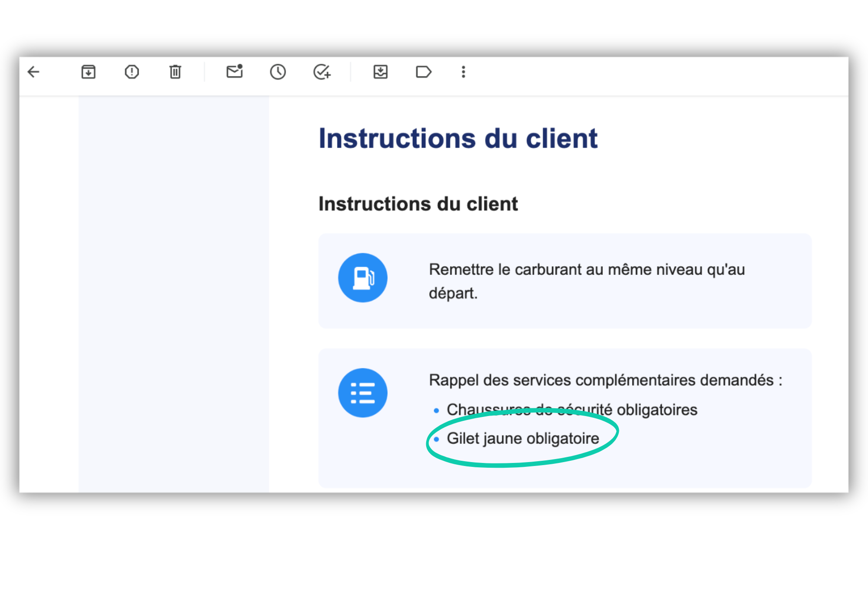Report email as spam
Image resolution: width=868 pixels, height=608 pixels.
point(132,72)
